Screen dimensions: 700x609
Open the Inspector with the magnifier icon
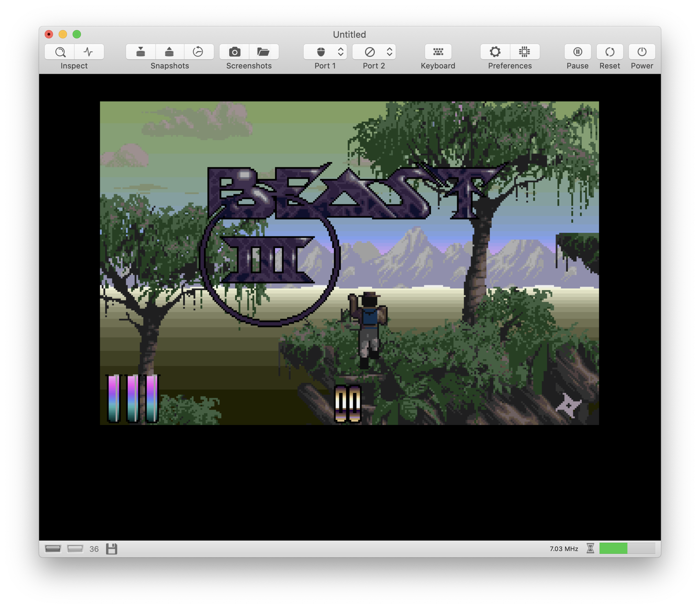pyautogui.click(x=60, y=52)
